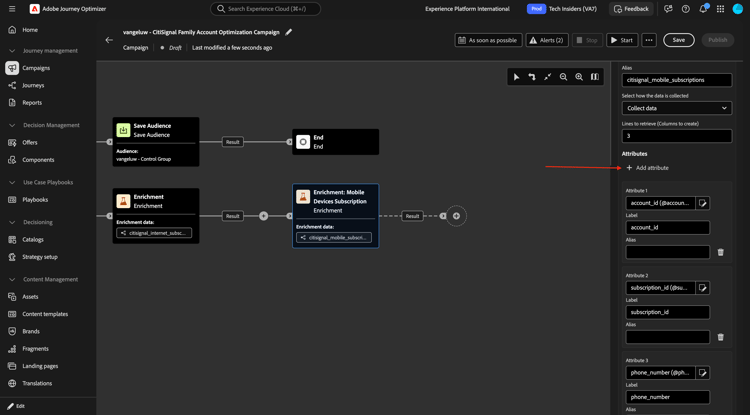
Task: Click fit-to-screen canvas icon
Action: pos(548,77)
